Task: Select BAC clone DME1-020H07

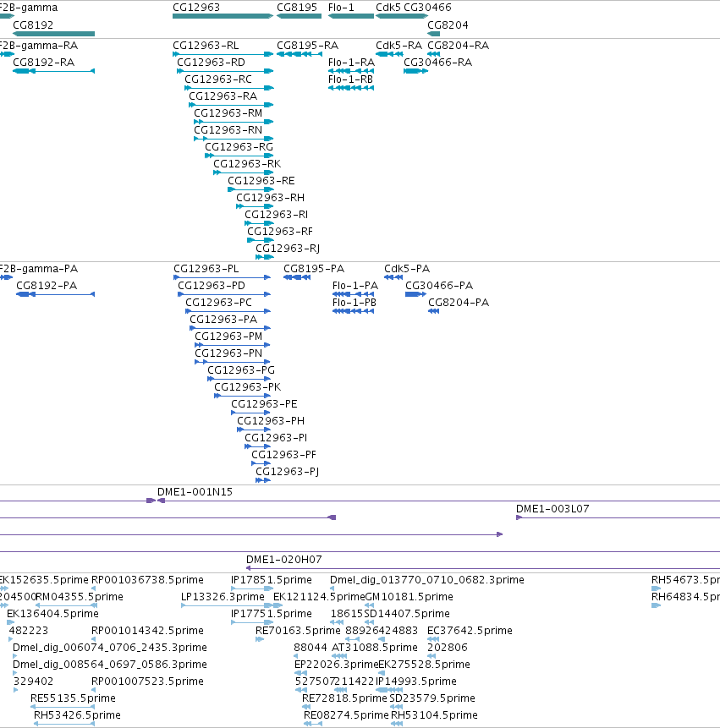Action: tap(483, 568)
